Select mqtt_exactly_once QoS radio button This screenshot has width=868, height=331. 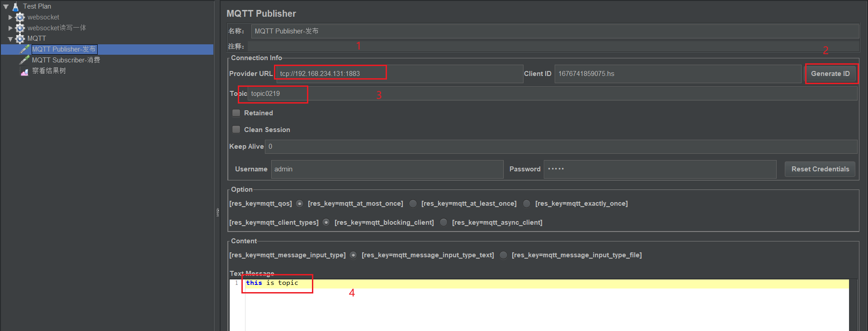[x=527, y=203]
